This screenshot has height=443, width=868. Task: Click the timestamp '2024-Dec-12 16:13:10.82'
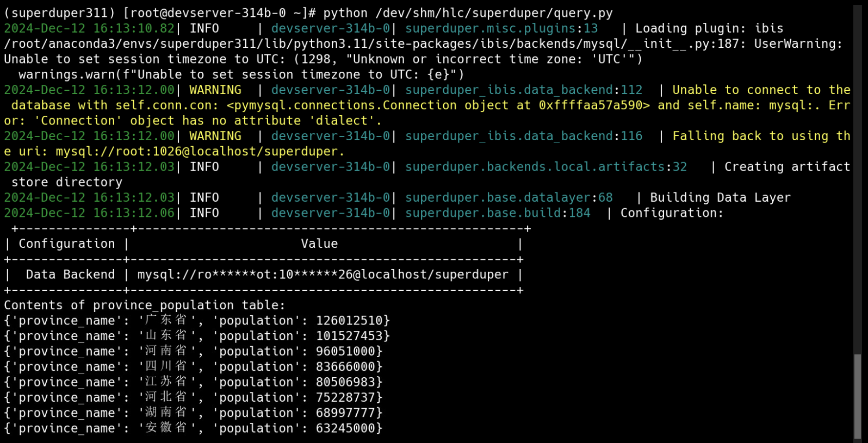[89, 28]
